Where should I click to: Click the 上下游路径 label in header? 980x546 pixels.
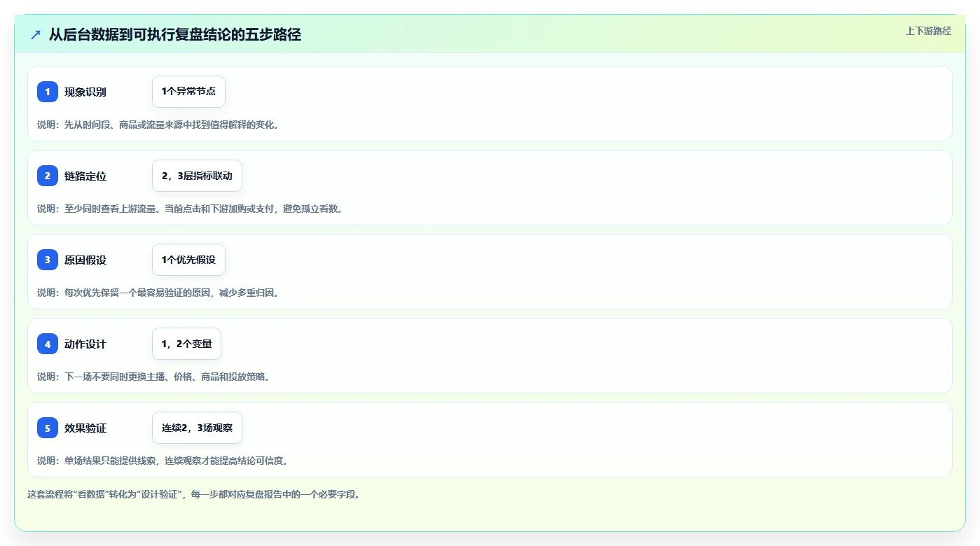[928, 31]
